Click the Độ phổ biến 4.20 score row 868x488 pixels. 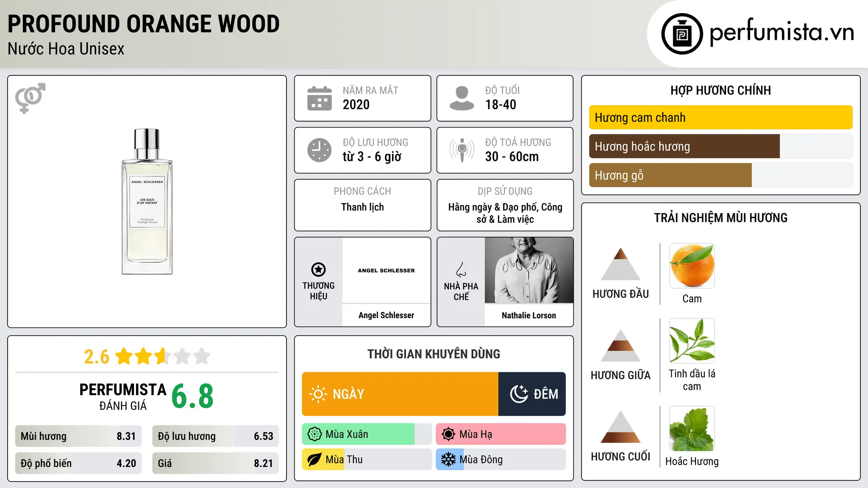[78, 463]
